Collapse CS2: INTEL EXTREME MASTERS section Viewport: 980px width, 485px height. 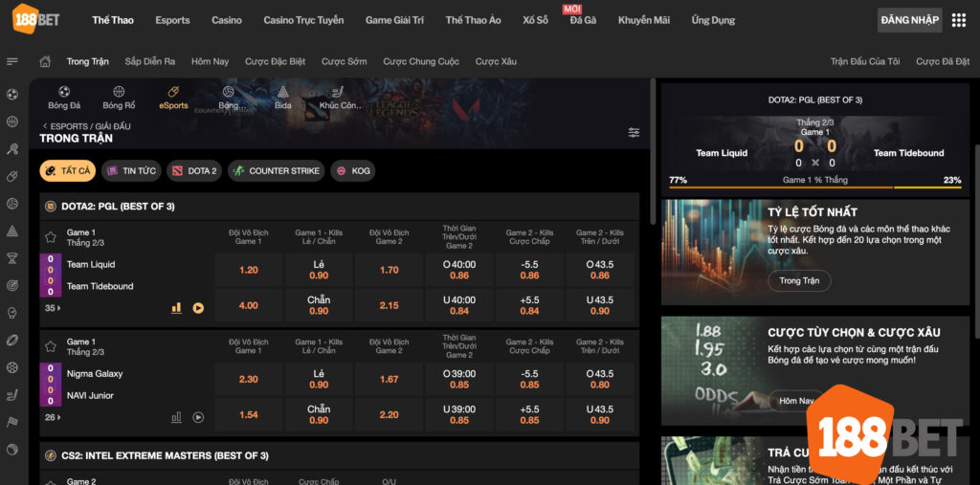click(340, 455)
